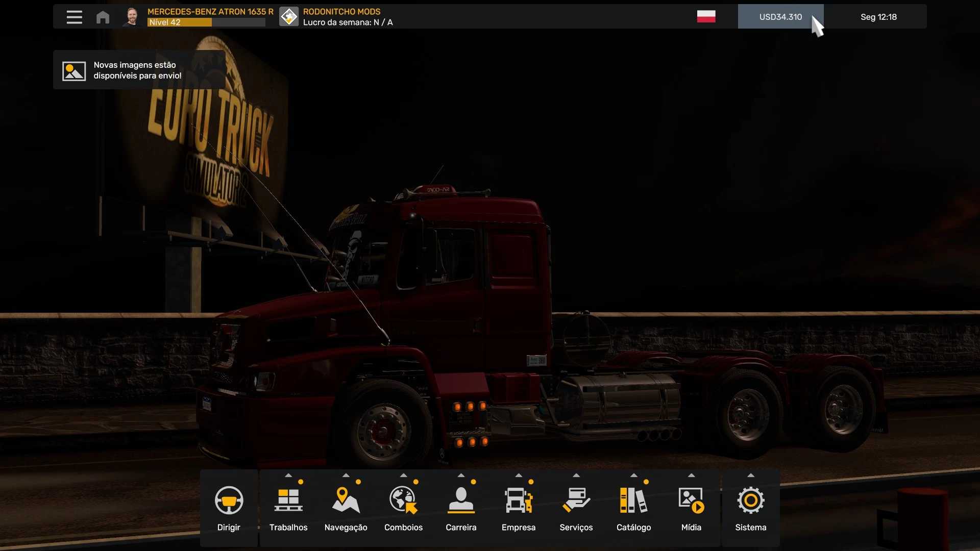Click the RODONITCHO MODS company name
Screen dimensions: 980x551
tap(341, 11)
